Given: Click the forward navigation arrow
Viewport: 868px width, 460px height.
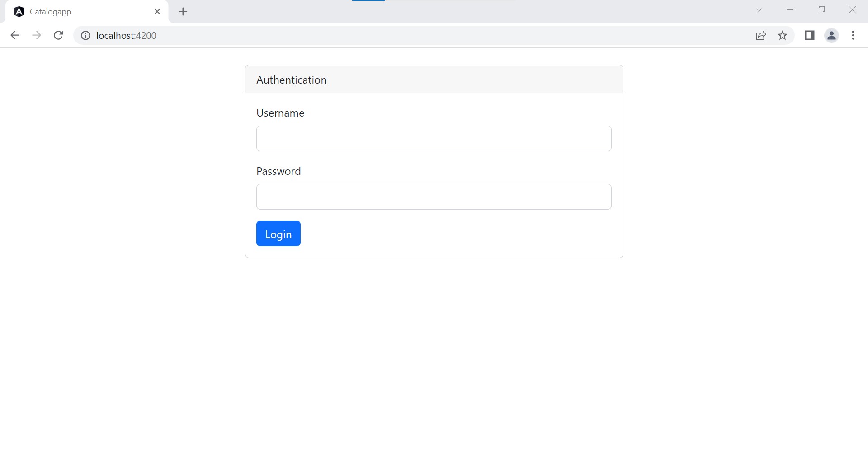Looking at the screenshot, I should coord(37,35).
